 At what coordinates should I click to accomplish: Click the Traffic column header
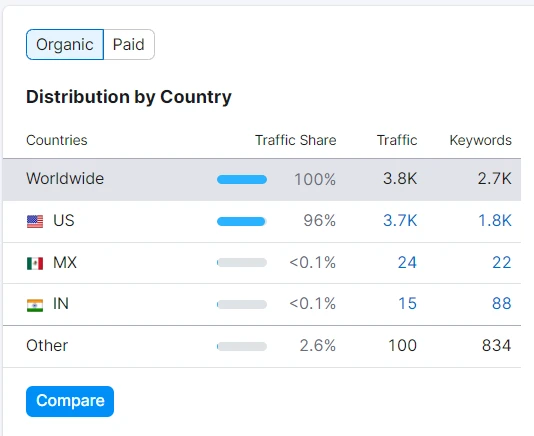[397, 140]
